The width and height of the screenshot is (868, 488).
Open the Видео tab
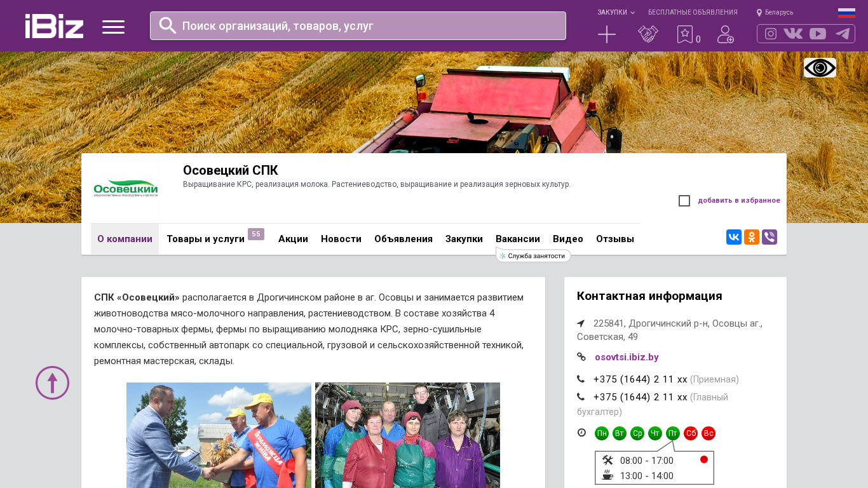pyautogui.click(x=568, y=239)
